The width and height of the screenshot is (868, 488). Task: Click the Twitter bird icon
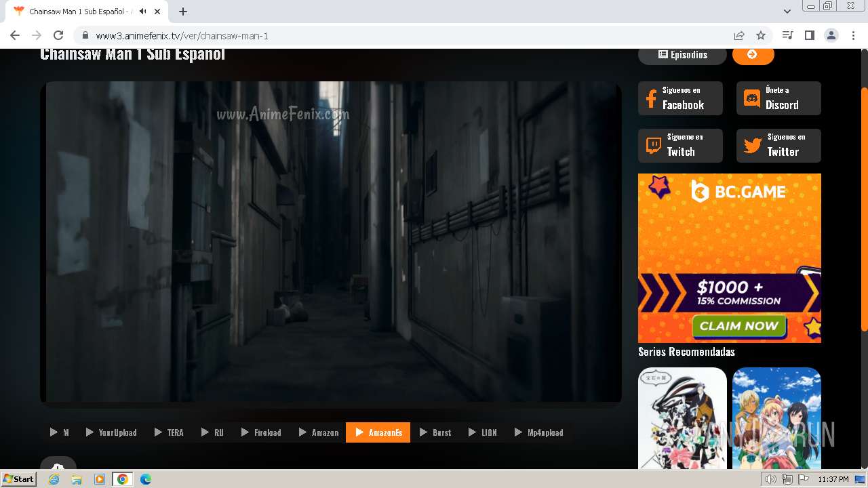pyautogui.click(x=753, y=146)
